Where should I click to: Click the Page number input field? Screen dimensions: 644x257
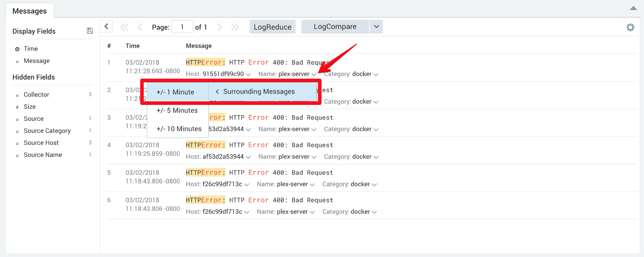(x=182, y=27)
